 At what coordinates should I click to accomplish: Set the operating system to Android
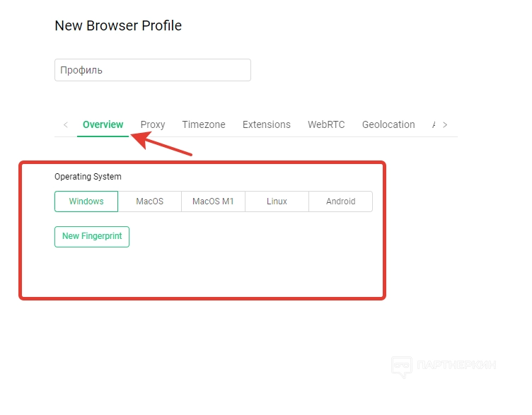(x=340, y=201)
